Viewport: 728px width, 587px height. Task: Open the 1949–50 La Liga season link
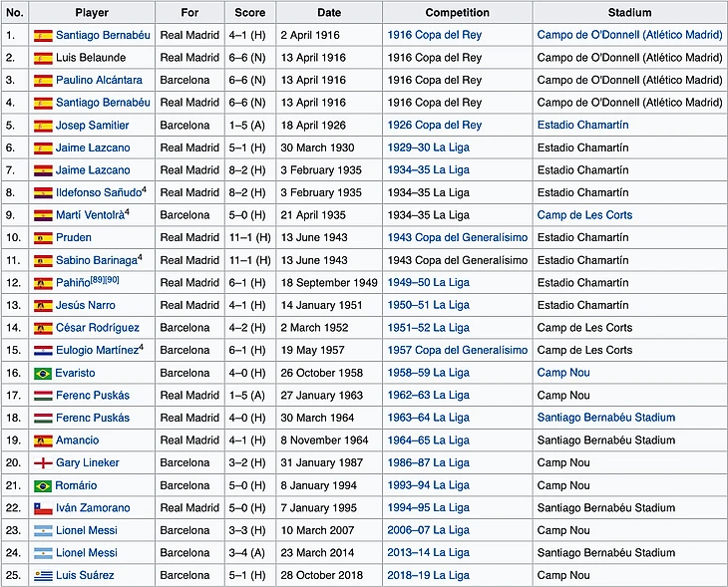429,283
